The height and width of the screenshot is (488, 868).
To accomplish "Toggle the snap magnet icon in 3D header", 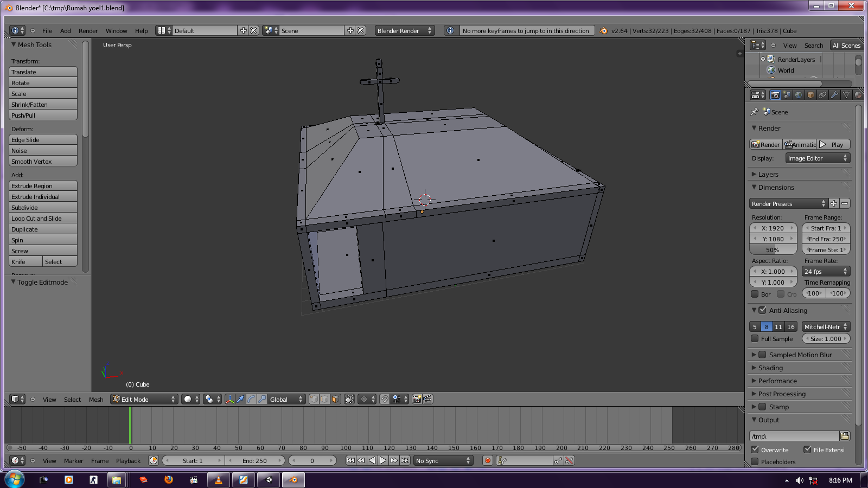I will 385,399.
